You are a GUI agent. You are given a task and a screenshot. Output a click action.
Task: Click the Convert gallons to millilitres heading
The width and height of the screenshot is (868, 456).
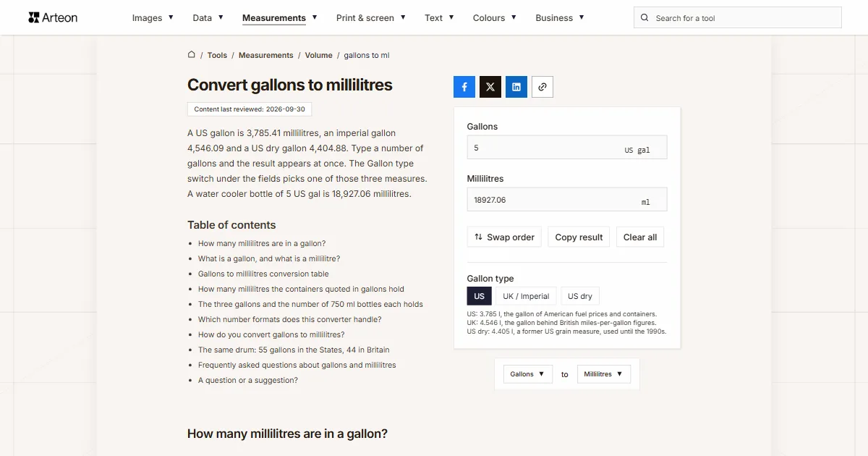pos(290,85)
